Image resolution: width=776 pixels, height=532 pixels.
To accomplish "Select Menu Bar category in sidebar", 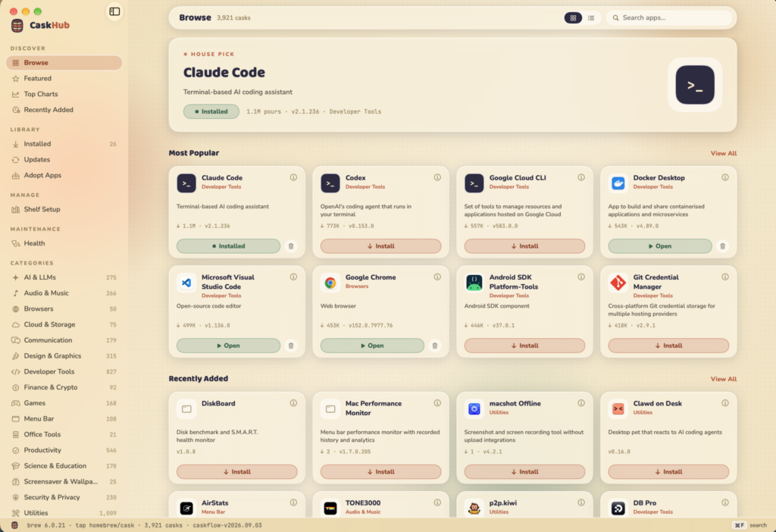I will pos(64,418).
